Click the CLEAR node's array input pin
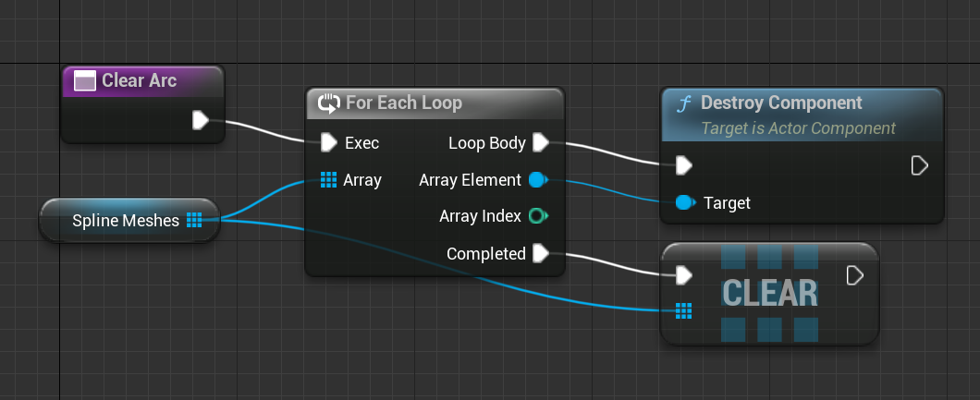Screen dimensions: 980x400 (x=684, y=310)
